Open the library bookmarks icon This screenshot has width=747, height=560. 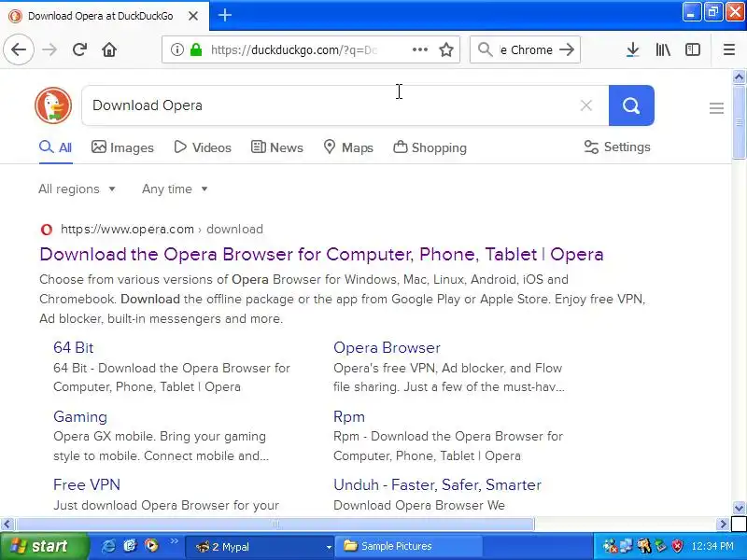(x=663, y=49)
